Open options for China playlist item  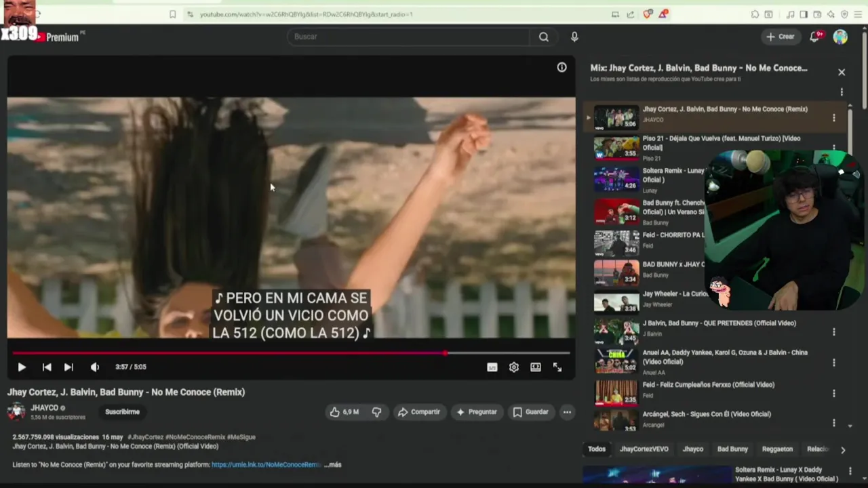(833, 363)
